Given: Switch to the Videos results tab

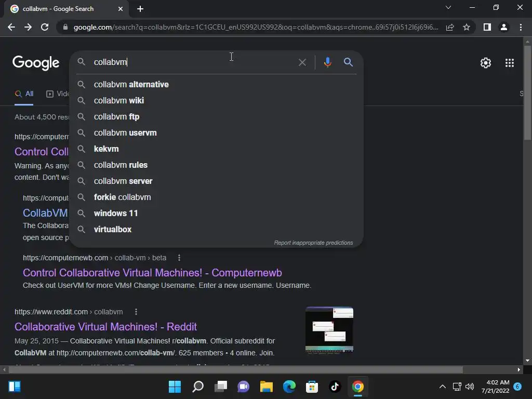Looking at the screenshot, I should [58, 94].
